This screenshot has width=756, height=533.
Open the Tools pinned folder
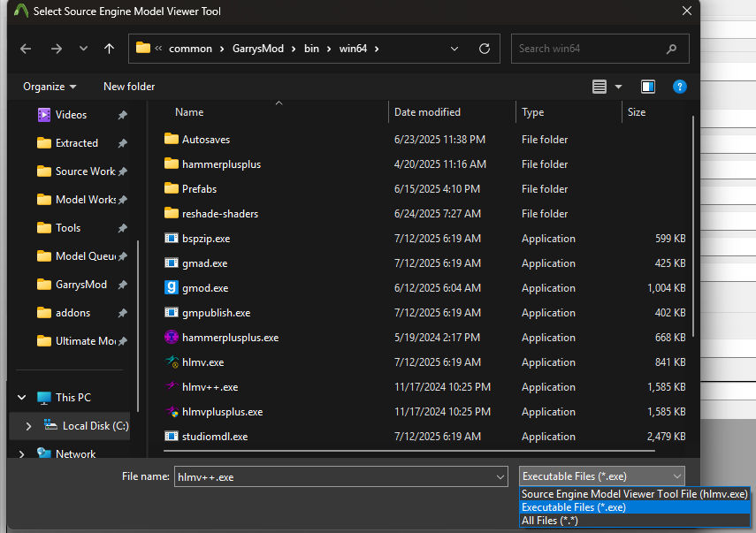[x=68, y=228]
